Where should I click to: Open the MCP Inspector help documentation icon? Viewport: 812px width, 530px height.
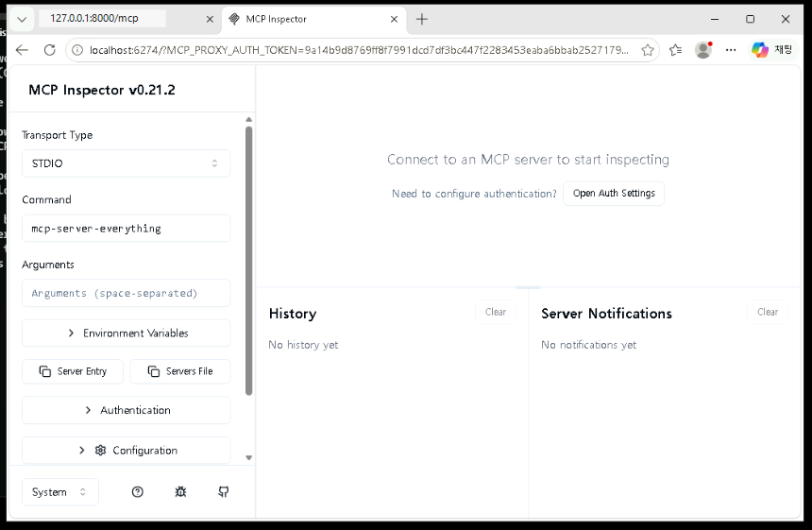(x=137, y=491)
